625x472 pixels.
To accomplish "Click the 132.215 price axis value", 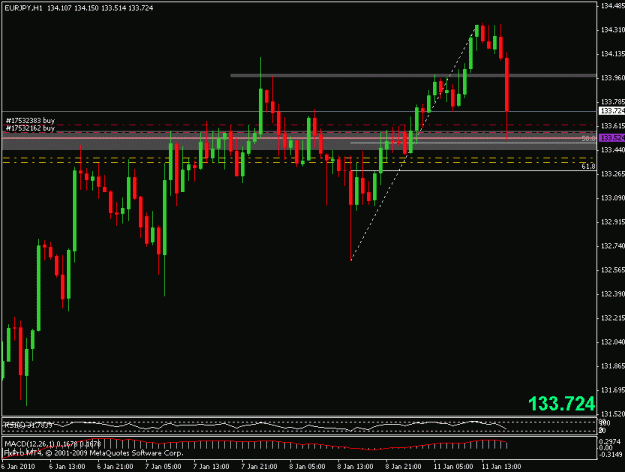I will click(x=613, y=318).
